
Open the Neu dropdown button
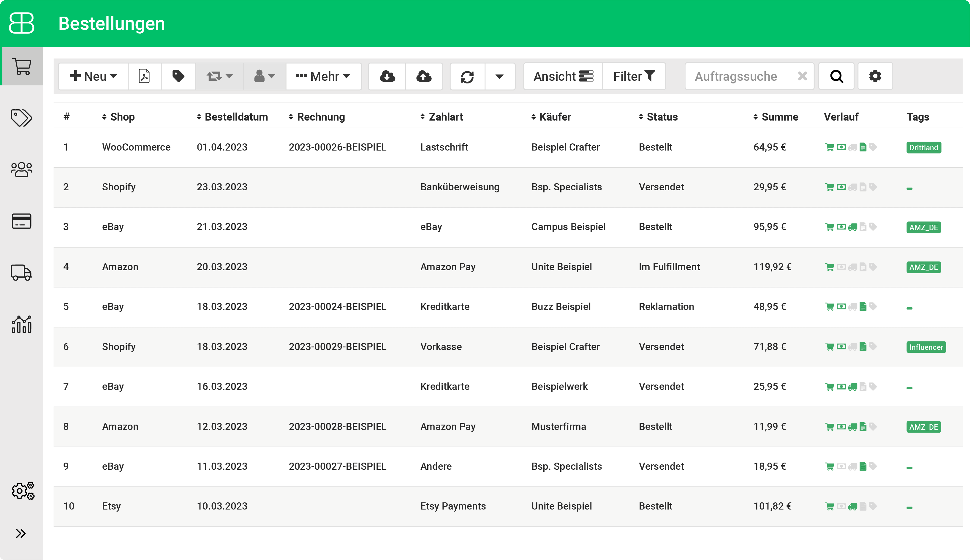(94, 76)
